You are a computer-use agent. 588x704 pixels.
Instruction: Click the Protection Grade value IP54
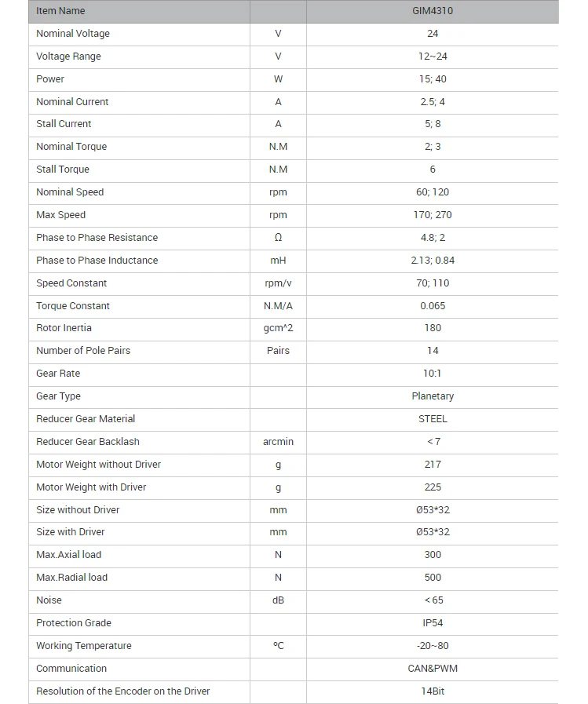pos(433,623)
